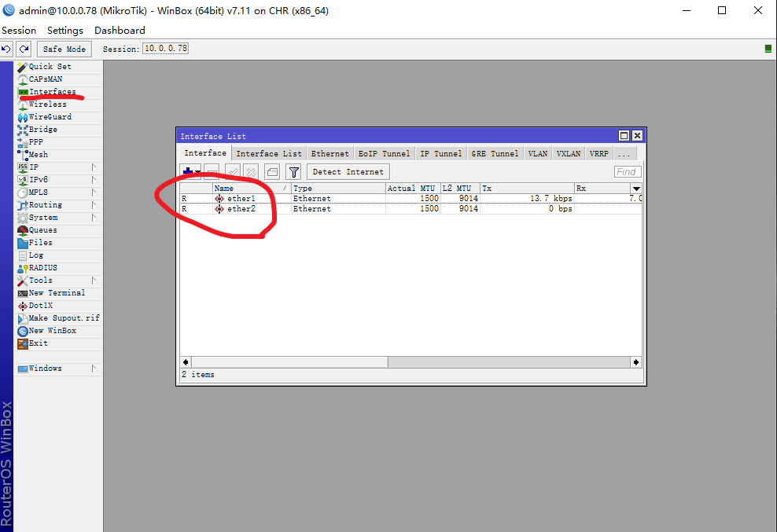
Task: Click the Enable checkmark button in Interface List
Action: pyautogui.click(x=233, y=172)
